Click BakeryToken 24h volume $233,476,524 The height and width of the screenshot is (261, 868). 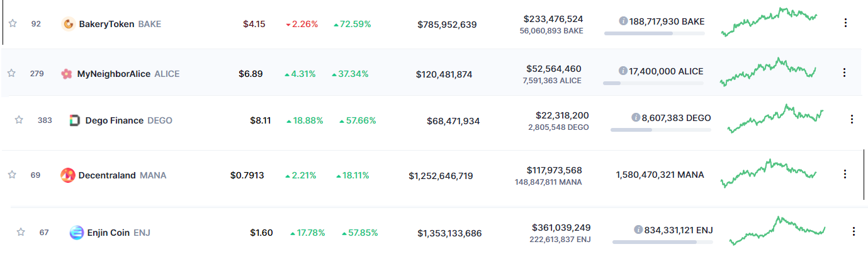553,19
